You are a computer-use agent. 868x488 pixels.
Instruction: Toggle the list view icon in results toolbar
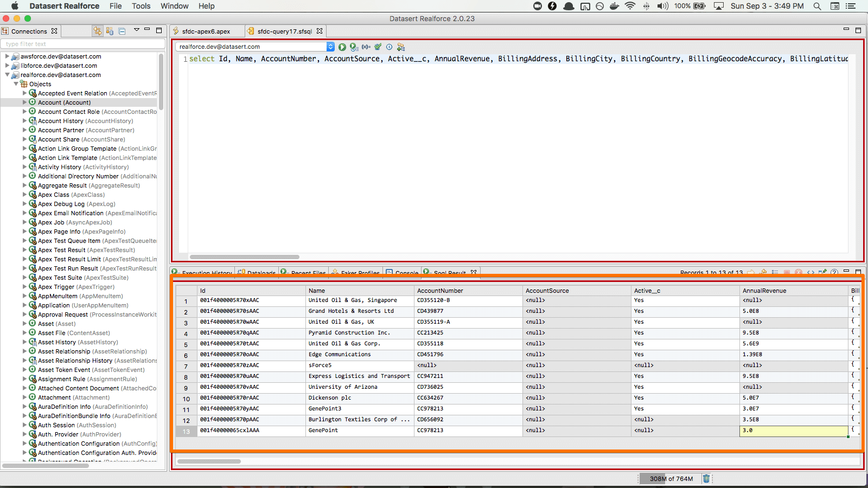tap(775, 272)
